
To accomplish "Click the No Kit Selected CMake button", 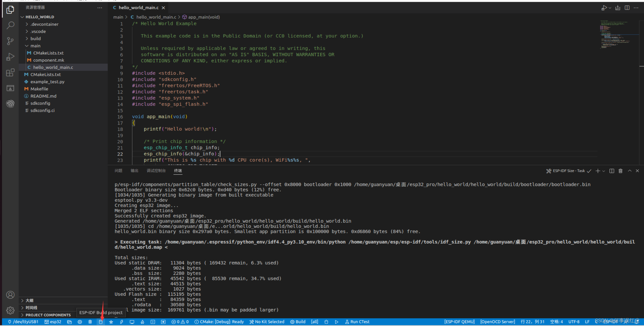I will (267, 322).
